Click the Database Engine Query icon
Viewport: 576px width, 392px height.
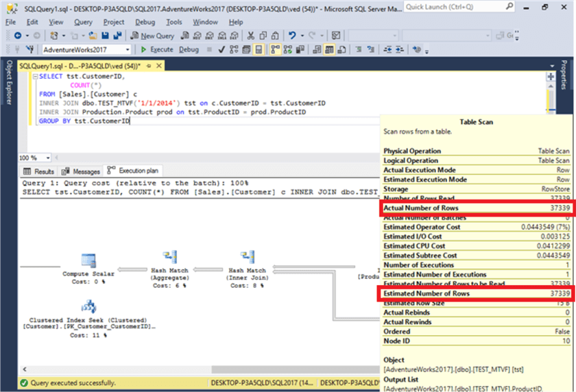tap(185, 36)
